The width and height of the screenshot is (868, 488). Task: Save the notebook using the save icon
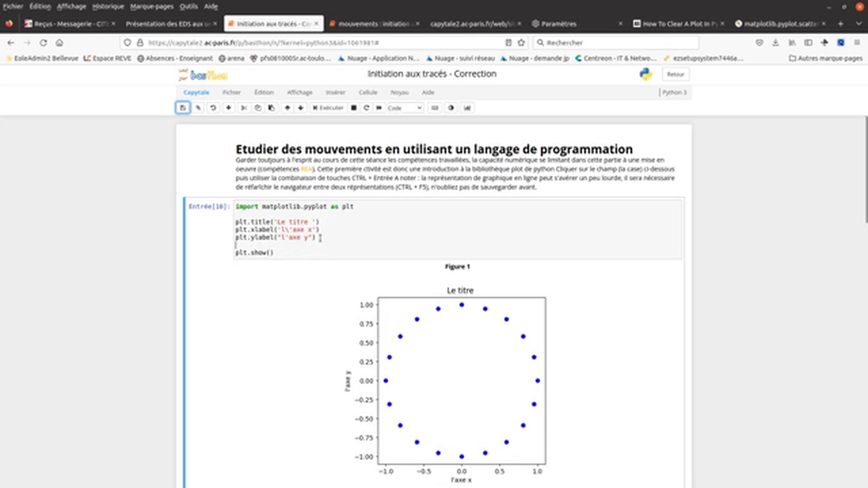point(182,107)
